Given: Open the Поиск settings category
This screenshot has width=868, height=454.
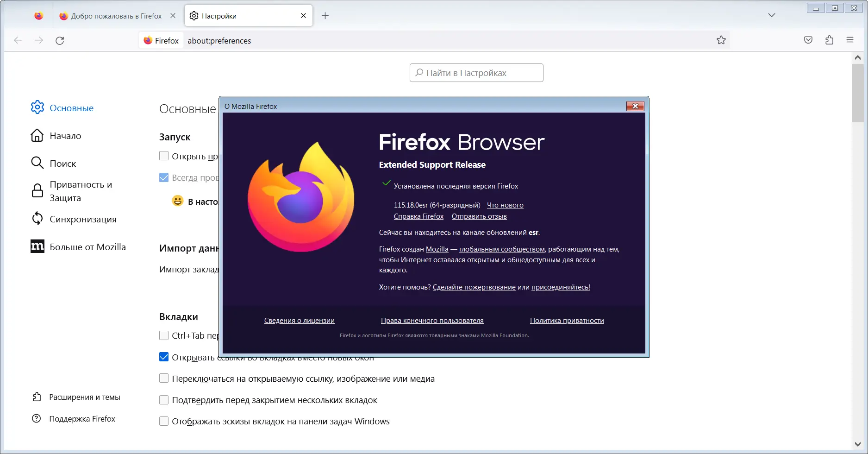Looking at the screenshot, I should click(x=53, y=164).
